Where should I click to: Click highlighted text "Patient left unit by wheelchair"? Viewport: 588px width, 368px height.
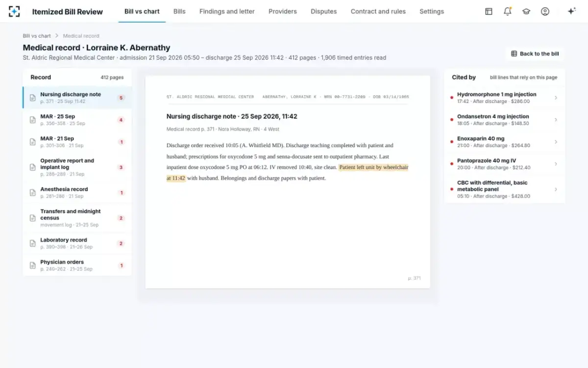click(x=374, y=167)
